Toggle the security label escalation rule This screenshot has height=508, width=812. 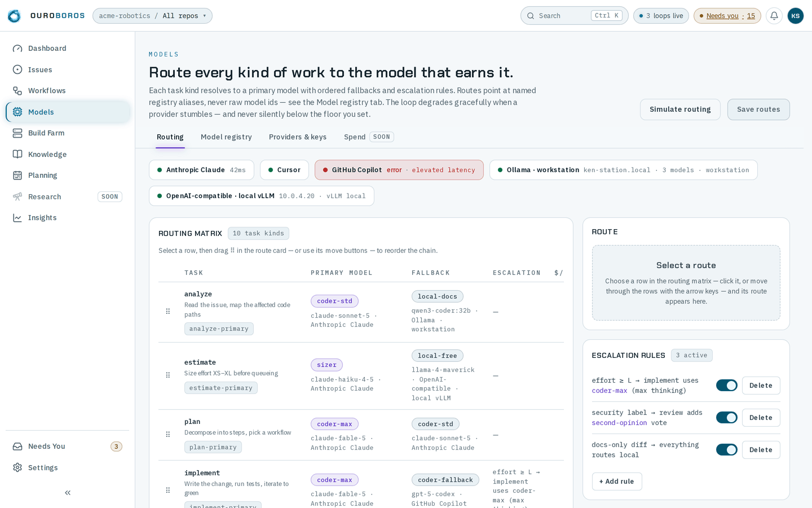coord(727,418)
